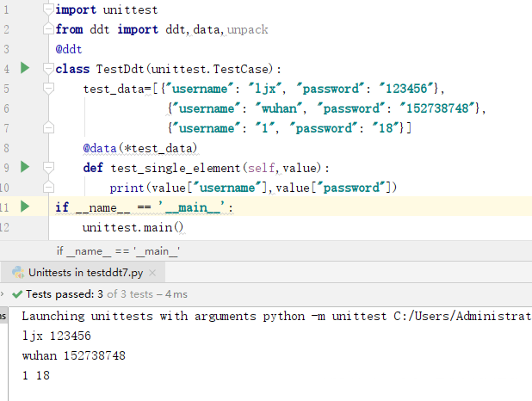532x401 pixels.
Task: Click the @ddt decorator on line 3
Action: coord(69,49)
